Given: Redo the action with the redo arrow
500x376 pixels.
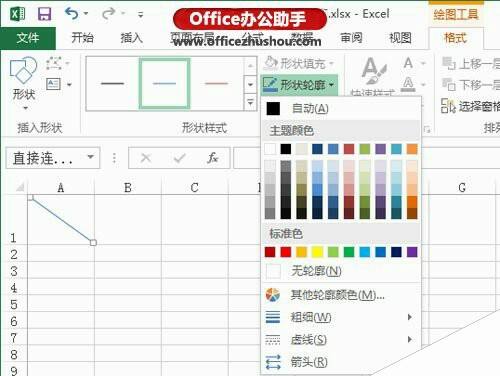Looking at the screenshot, I should (108, 14).
